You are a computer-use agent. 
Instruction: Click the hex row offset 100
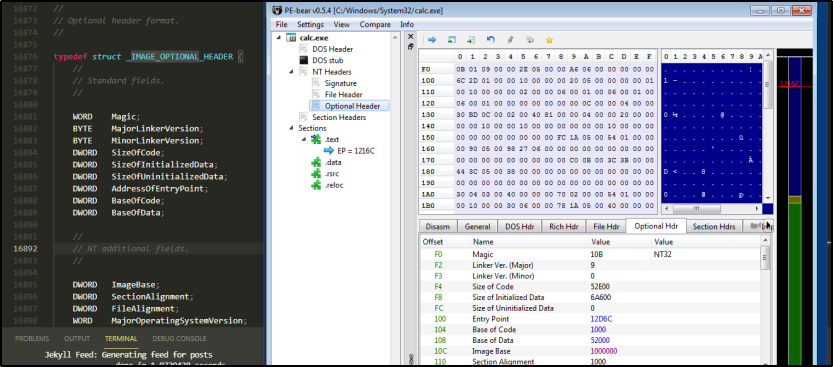(428, 80)
